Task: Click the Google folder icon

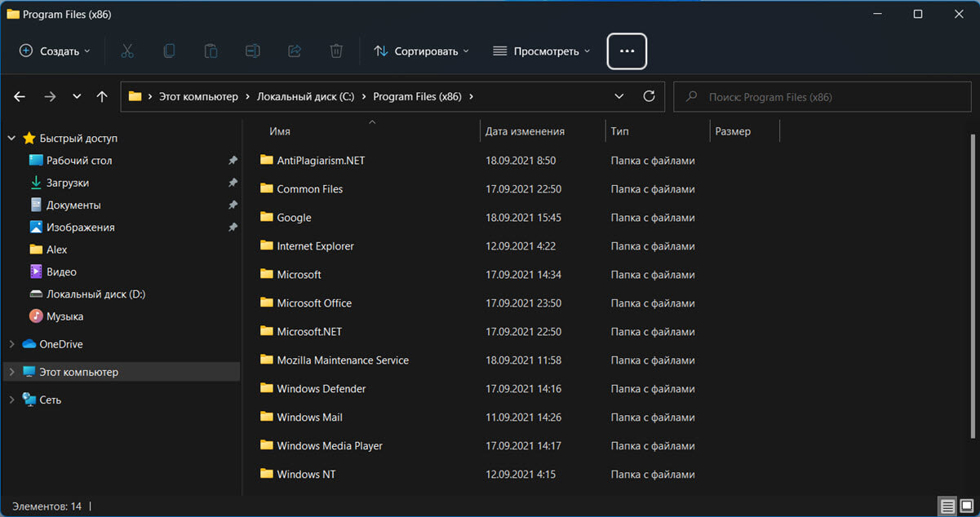Action: coord(266,217)
